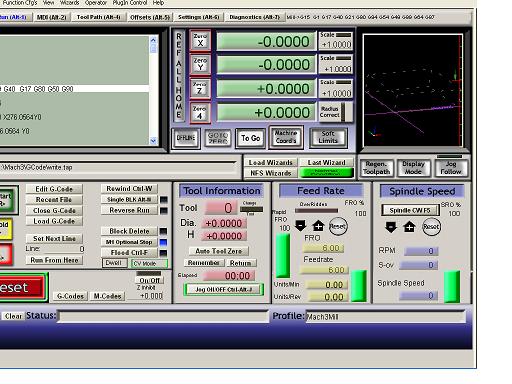Click Last Wizard button
This screenshot has width=512, height=384.
click(x=327, y=162)
